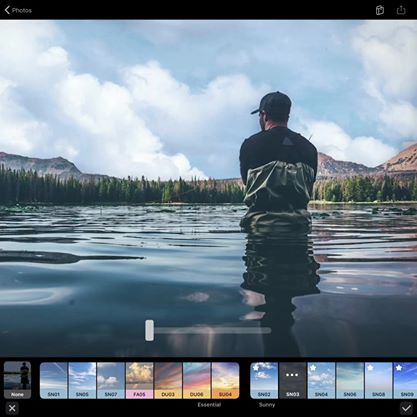
Task: Tap the share/export icon
Action: 401,10
